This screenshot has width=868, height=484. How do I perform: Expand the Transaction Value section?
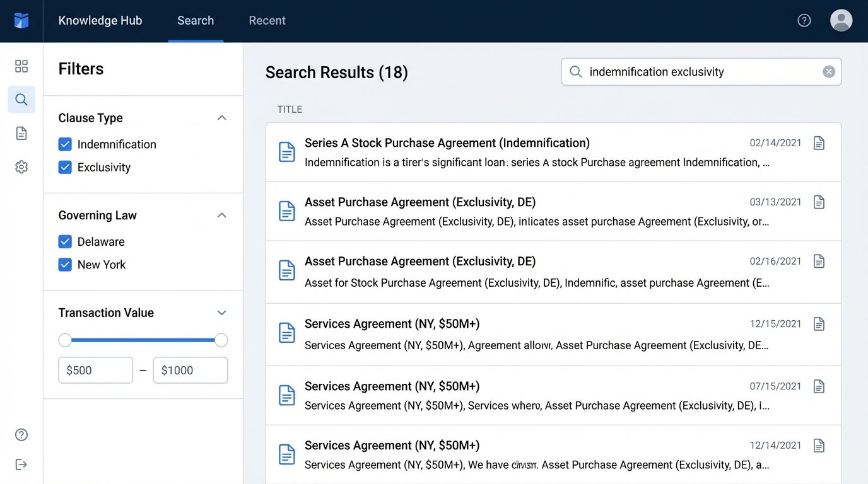tap(221, 313)
